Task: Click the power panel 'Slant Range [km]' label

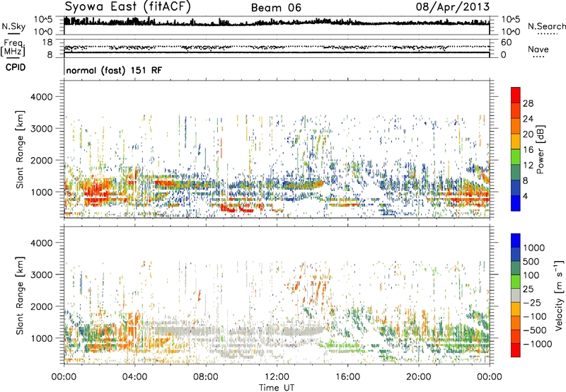Action: (x=20, y=149)
